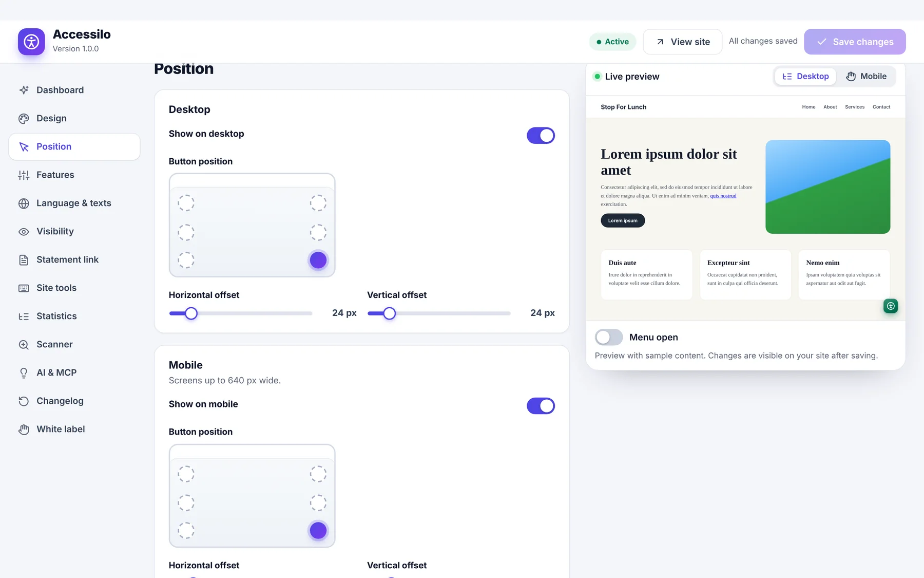Image resolution: width=924 pixels, height=578 pixels.
Task: Select bottom-right mobile button position
Action: pos(318,530)
